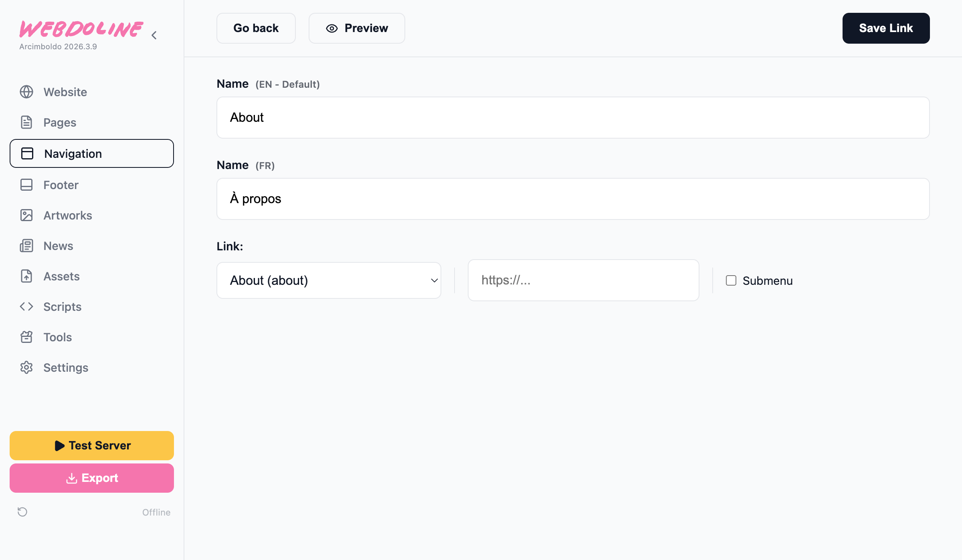The width and height of the screenshot is (962, 560).
Task: Focus the https:// URL input field
Action: [x=583, y=280]
